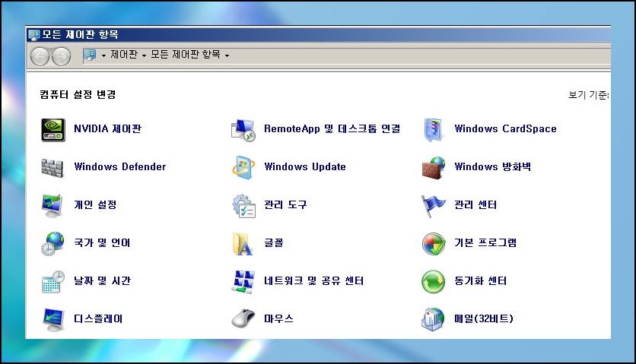Select the 네트워크 및 공유 센터 label

(314, 280)
